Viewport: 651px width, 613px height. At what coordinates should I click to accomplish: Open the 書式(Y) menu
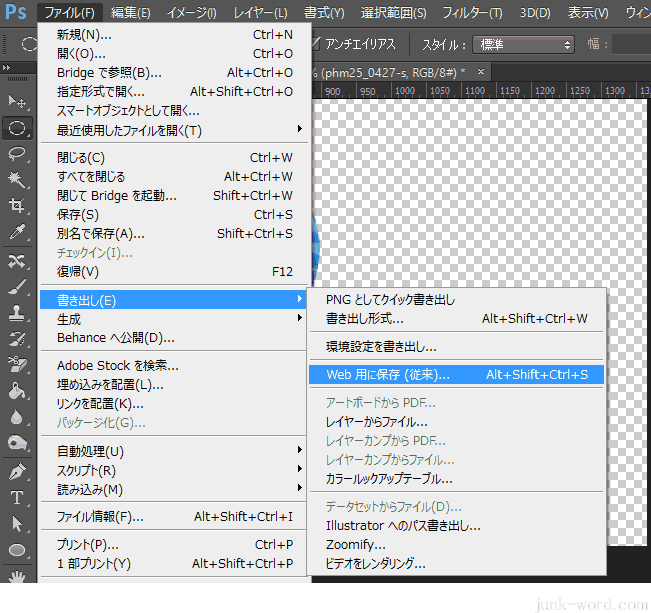pos(324,13)
